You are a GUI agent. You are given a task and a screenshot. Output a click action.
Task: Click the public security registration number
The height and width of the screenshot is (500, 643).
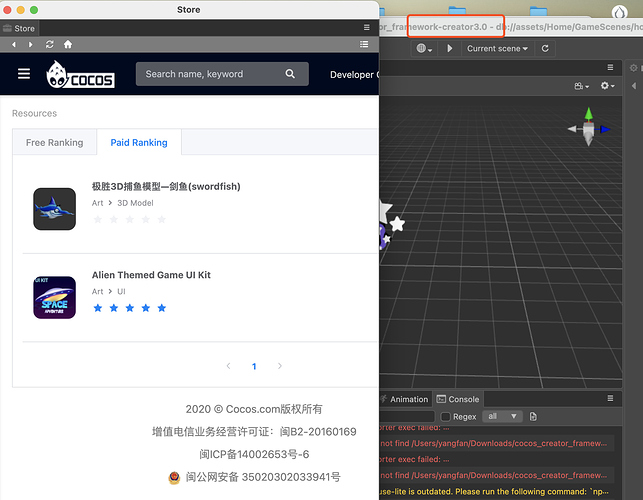pos(263,477)
